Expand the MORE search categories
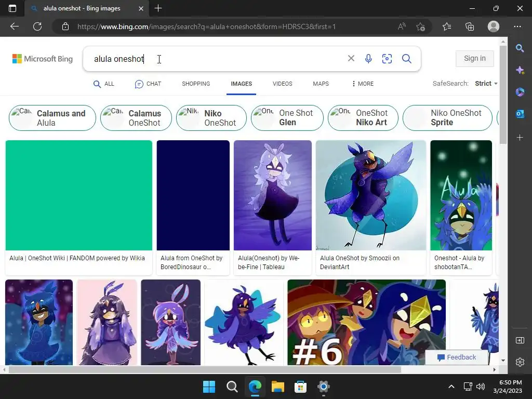The image size is (532, 399). pos(362,84)
